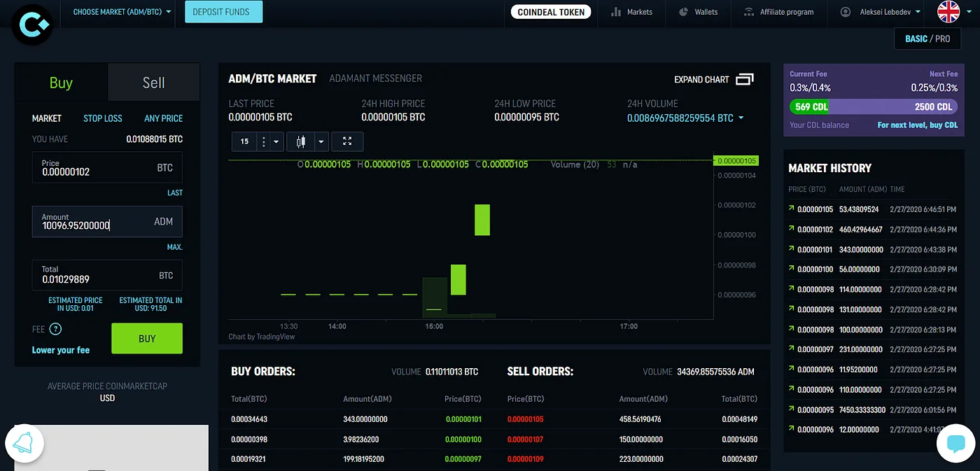Click the Deposit Funds button
The image size is (980, 471).
pos(223,12)
